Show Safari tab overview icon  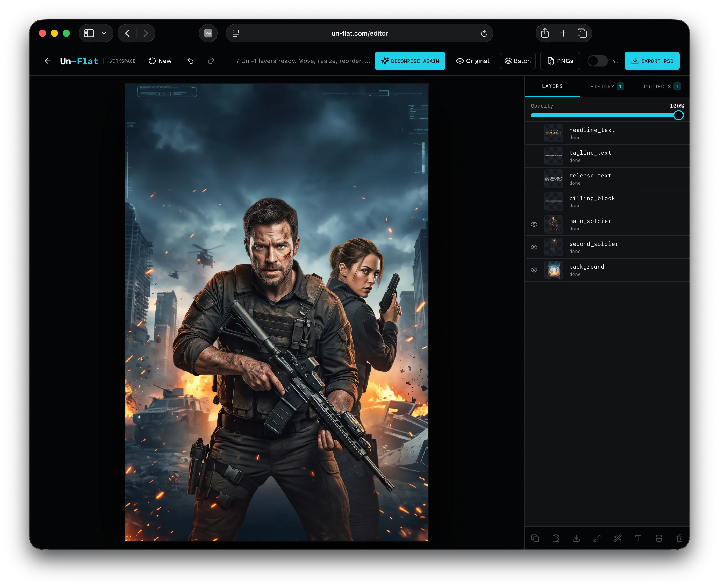(582, 33)
